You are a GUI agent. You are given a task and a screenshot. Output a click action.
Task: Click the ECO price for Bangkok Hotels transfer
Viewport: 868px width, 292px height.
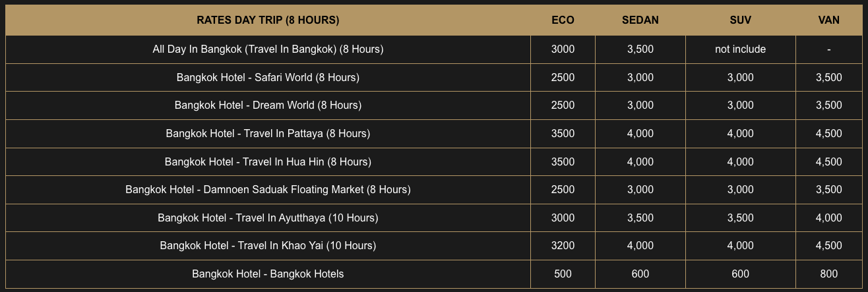pyautogui.click(x=563, y=274)
